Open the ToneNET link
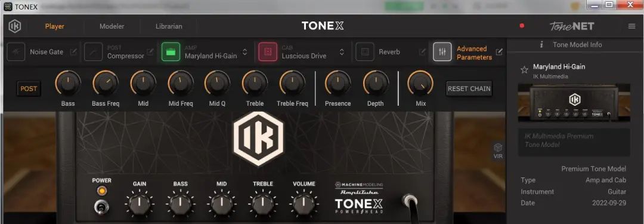The height and width of the screenshot is (224, 644). [x=572, y=26]
